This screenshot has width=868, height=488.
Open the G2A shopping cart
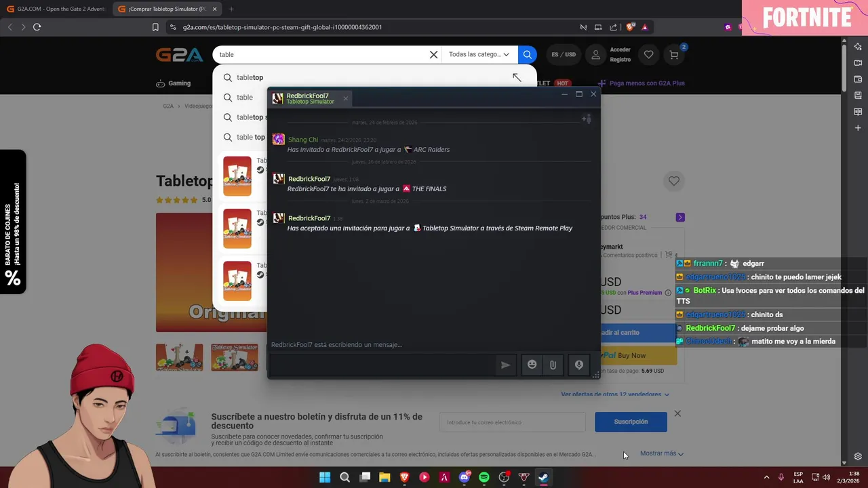[673, 55]
